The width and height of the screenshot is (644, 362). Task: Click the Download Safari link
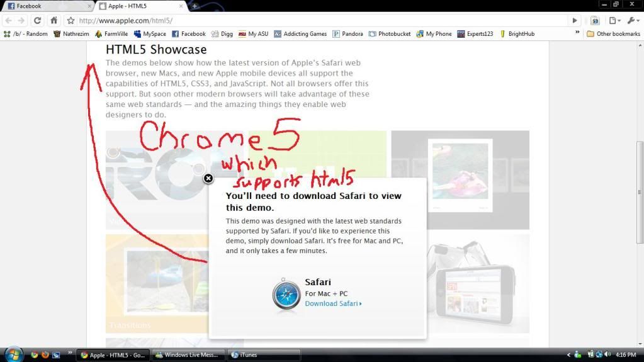332,303
